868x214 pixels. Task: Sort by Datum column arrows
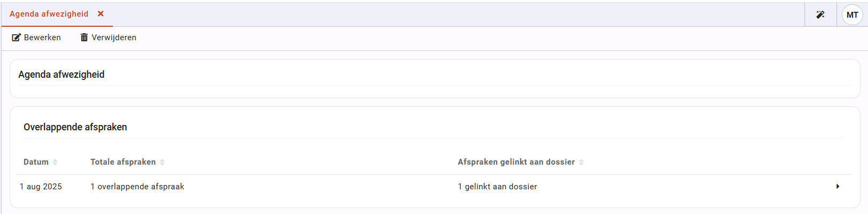(55, 162)
